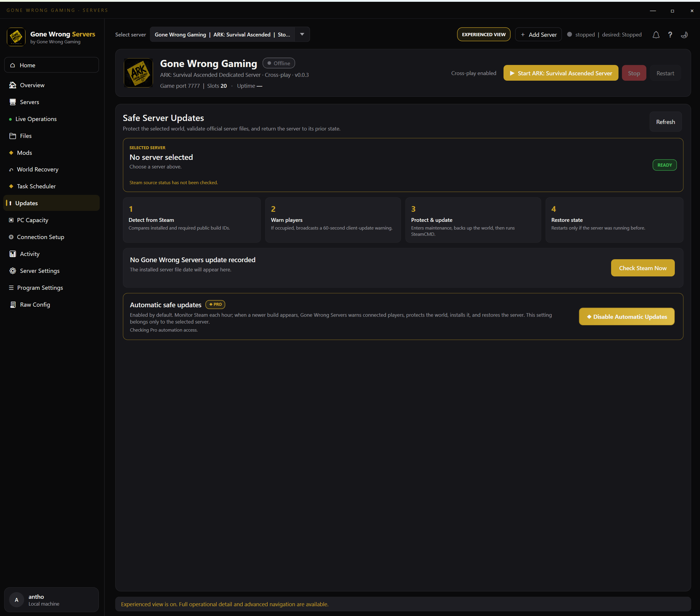Toggle the EXPERIENCED VIEW mode
Image resolution: width=700 pixels, height=616 pixels.
484,34
